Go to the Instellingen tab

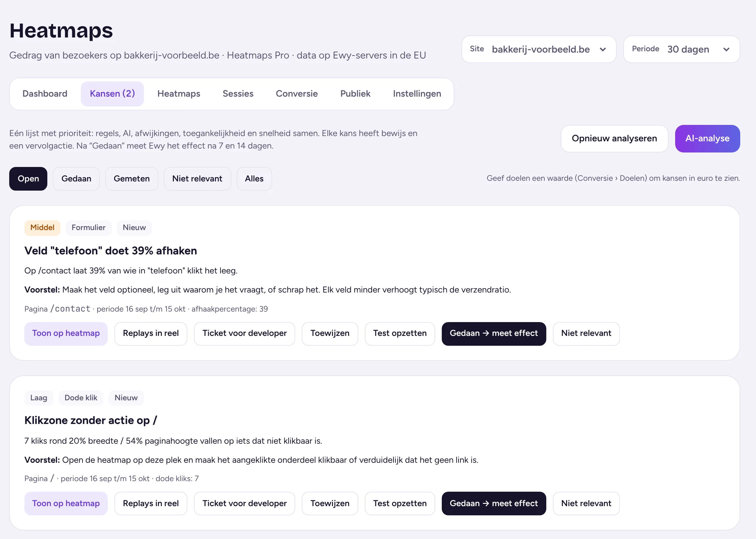[x=417, y=94]
